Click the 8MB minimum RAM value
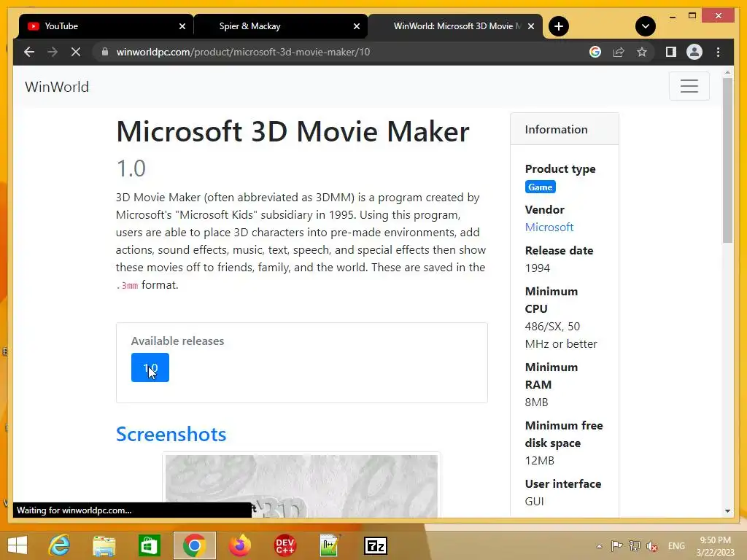This screenshot has height=560, width=747. [536, 402]
